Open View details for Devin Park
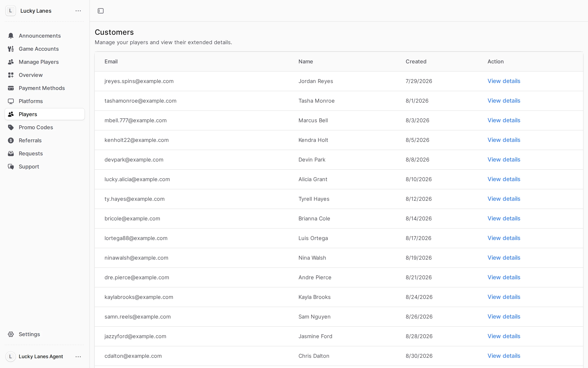This screenshot has width=588, height=368. (504, 160)
